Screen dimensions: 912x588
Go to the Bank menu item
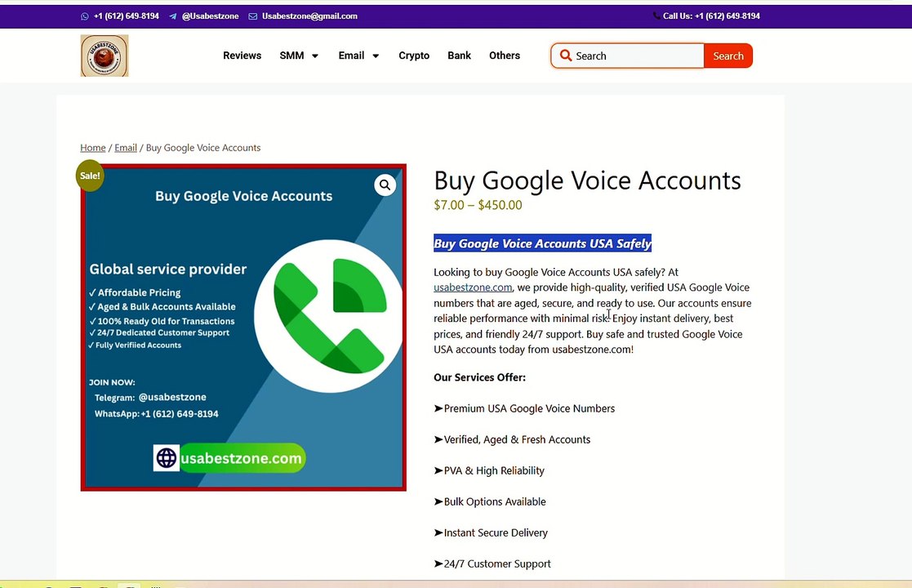pyautogui.click(x=459, y=56)
